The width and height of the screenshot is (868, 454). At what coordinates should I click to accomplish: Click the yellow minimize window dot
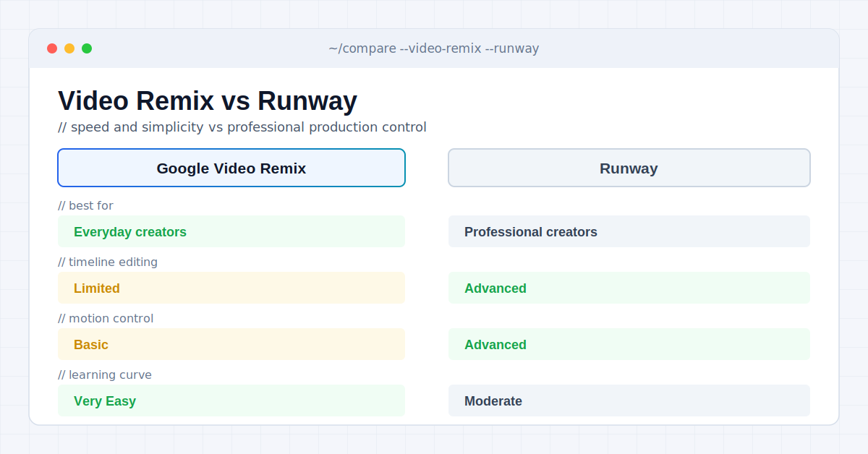pos(69,48)
